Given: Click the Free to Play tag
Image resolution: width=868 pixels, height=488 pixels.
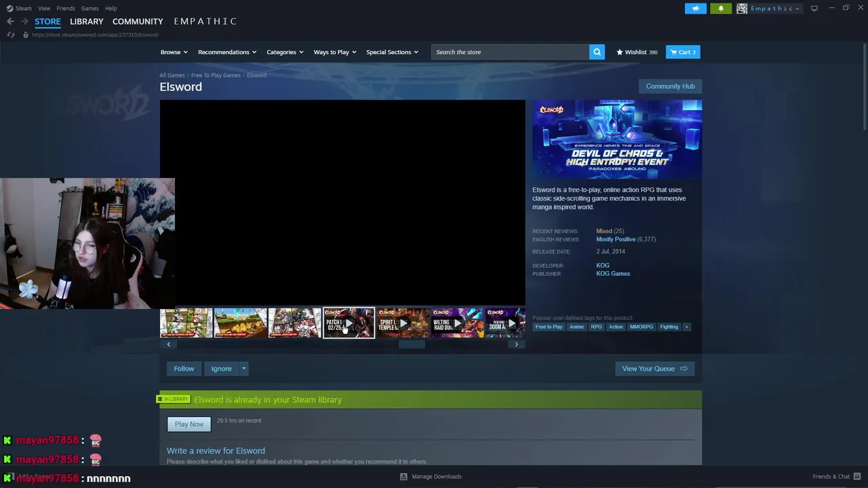Looking at the screenshot, I should pyautogui.click(x=549, y=327).
